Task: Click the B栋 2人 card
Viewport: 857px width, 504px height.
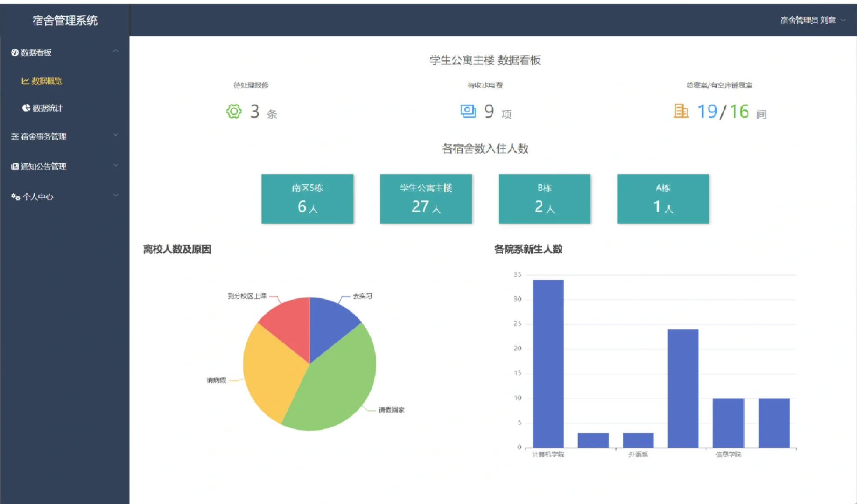Action: pyautogui.click(x=544, y=199)
